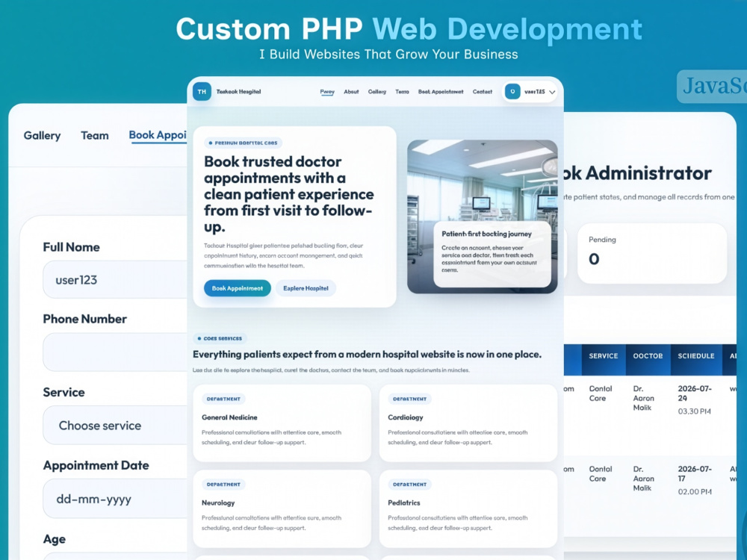Expand the user account dropdown chevron
747x560 pixels.
click(x=552, y=93)
